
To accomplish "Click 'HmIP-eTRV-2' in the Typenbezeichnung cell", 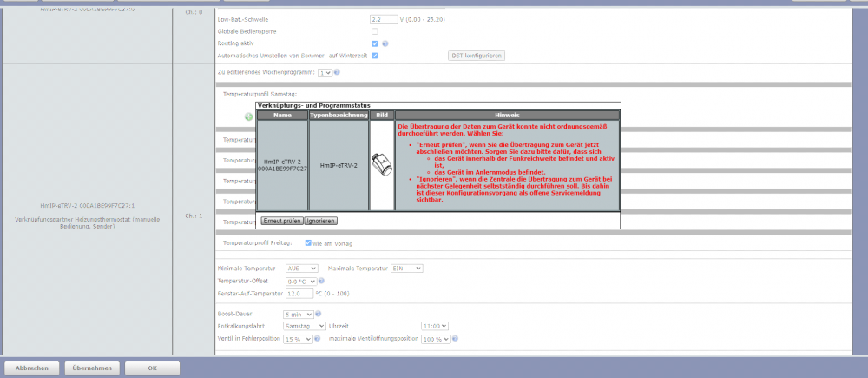I will point(339,165).
